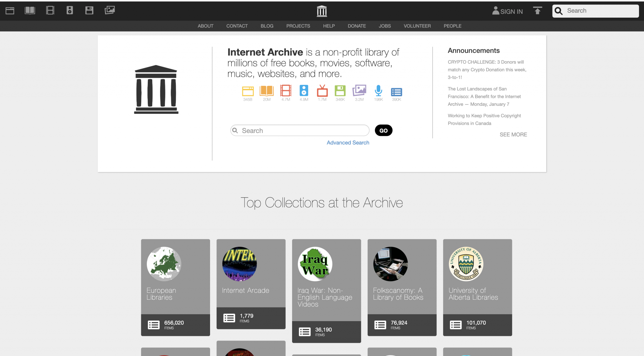Viewport: 644px width, 356px height.
Task: Click Iraq War: Non-English Language Videos title
Action: (325, 298)
